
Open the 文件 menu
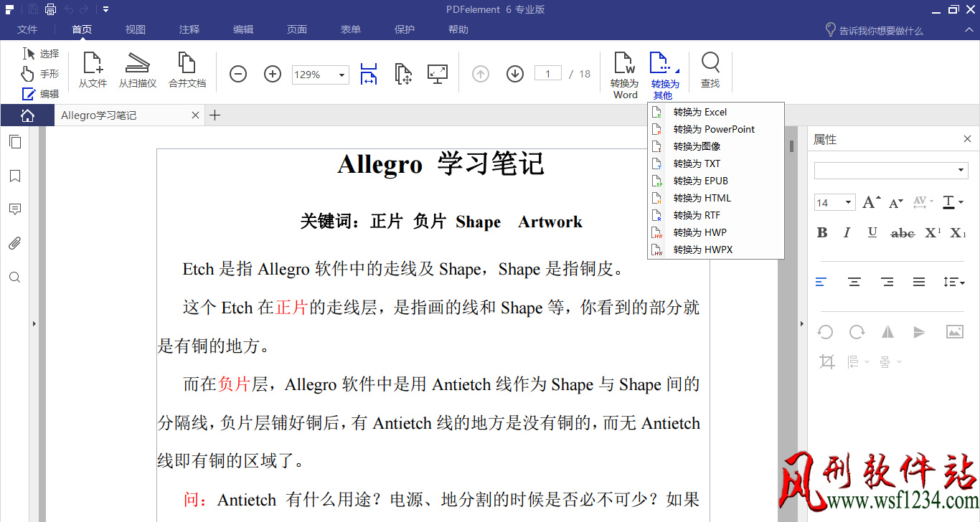[27, 29]
